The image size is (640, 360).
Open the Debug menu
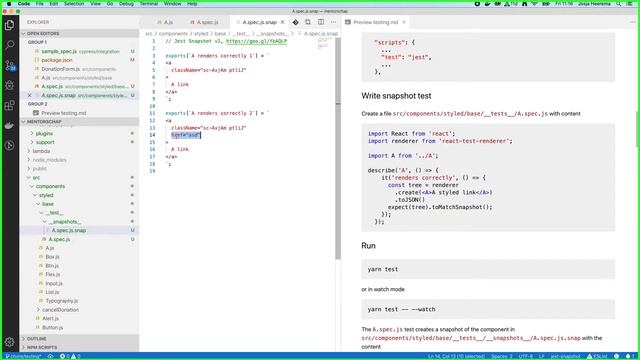click(x=126, y=4)
